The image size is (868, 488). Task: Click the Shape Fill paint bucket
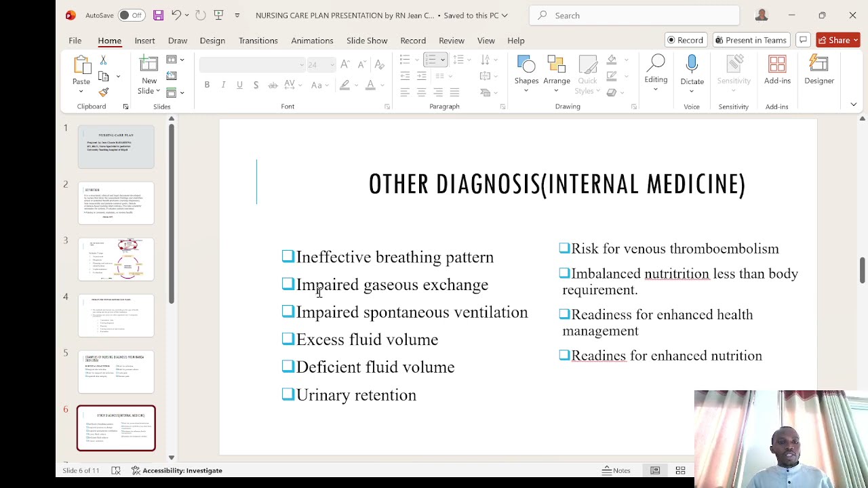pyautogui.click(x=612, y=60)
